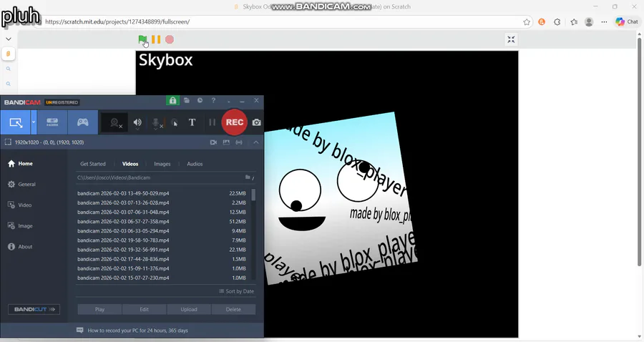Click the Bandicam pause button

pos(212,122)
